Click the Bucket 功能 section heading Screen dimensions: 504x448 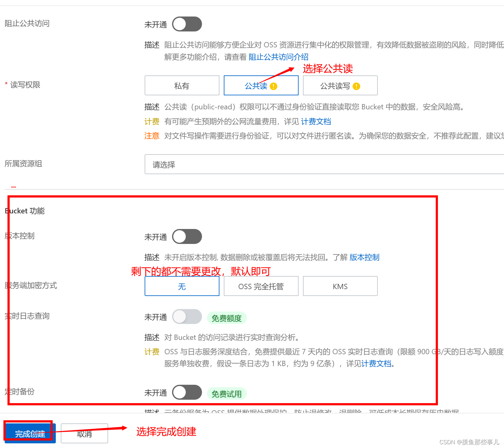click(x=25, y=211)
